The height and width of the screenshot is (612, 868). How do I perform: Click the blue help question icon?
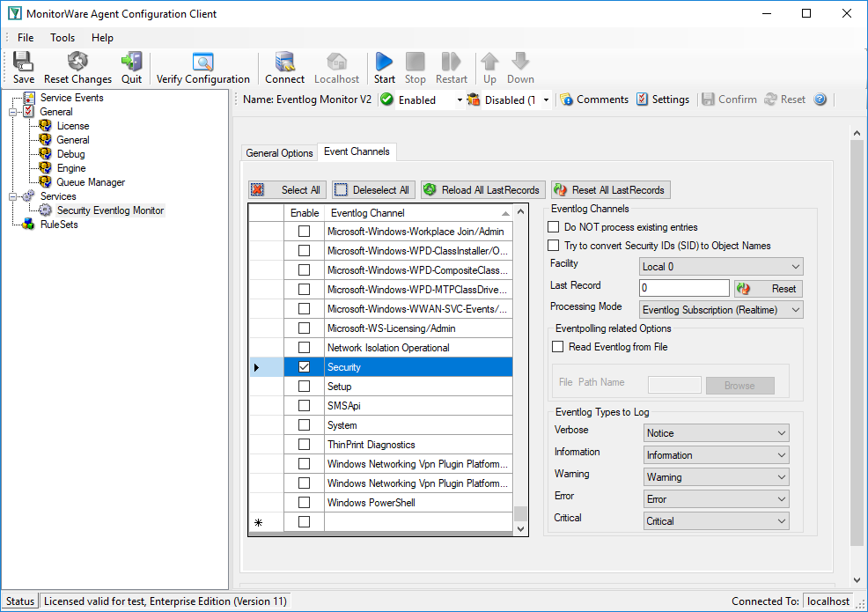pos(820,100)
